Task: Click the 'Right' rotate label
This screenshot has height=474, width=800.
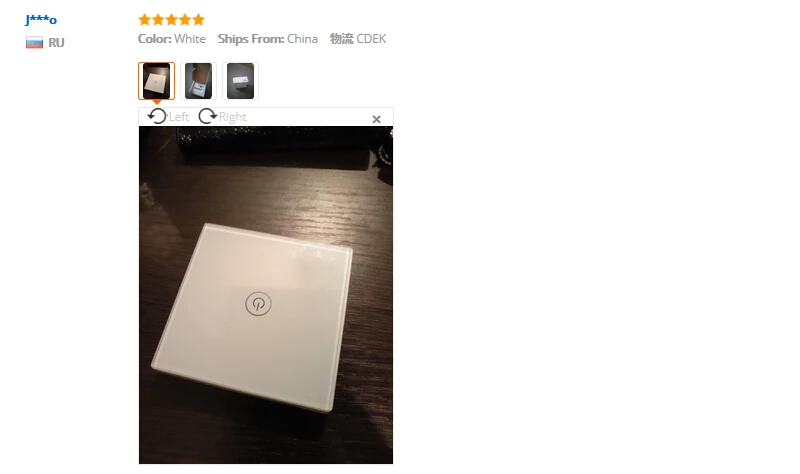Action: pos(233,117)
